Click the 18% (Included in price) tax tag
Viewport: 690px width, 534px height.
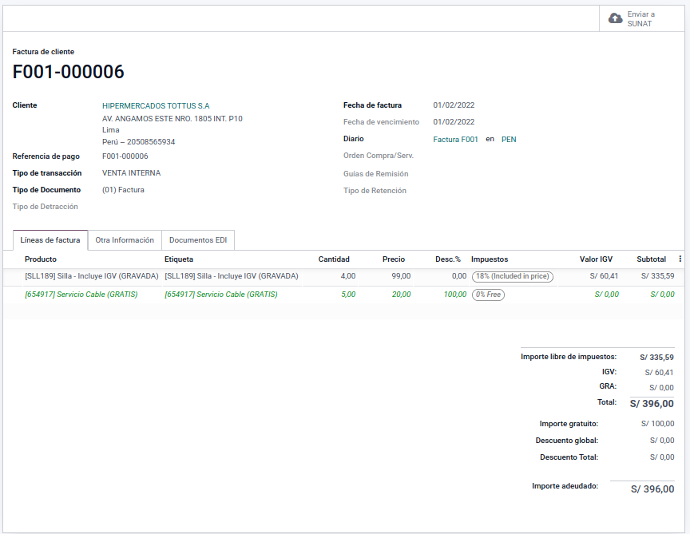pos(512,276)
